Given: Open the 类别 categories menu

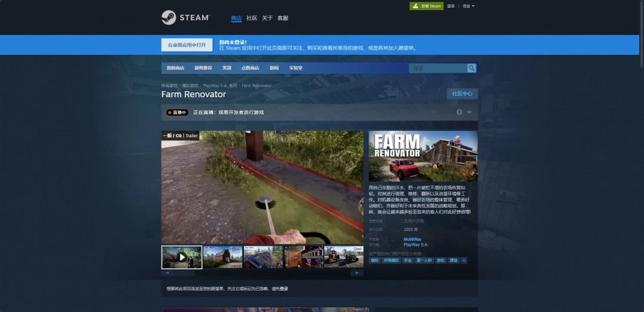Looking at the screenshot, I should coord(227,68).
